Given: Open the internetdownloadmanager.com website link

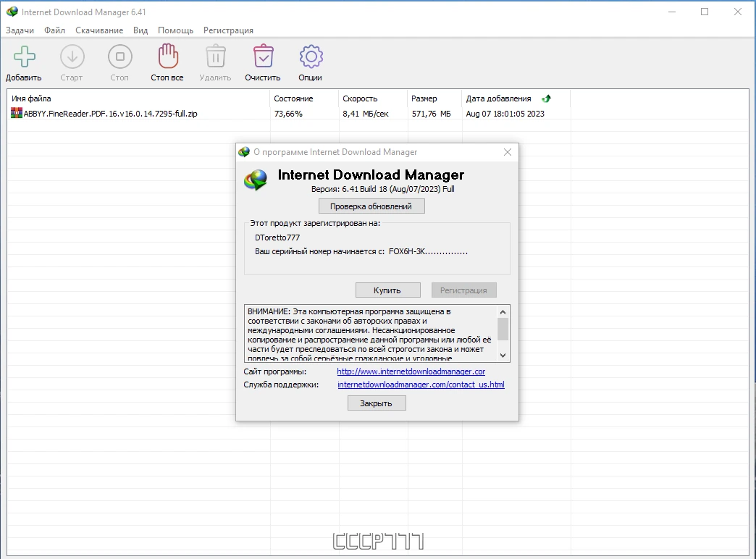Looking at the screenshot, I should click(x=411, y=371).
